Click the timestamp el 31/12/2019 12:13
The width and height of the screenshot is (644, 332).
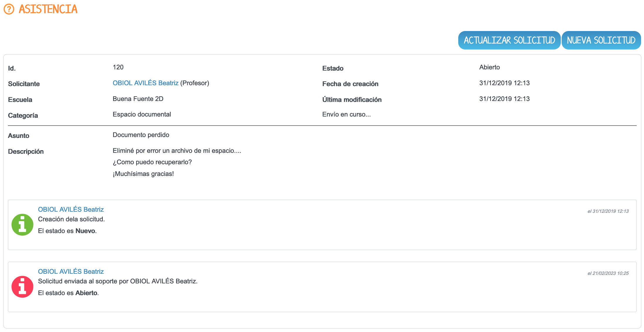tap(608, 211)
